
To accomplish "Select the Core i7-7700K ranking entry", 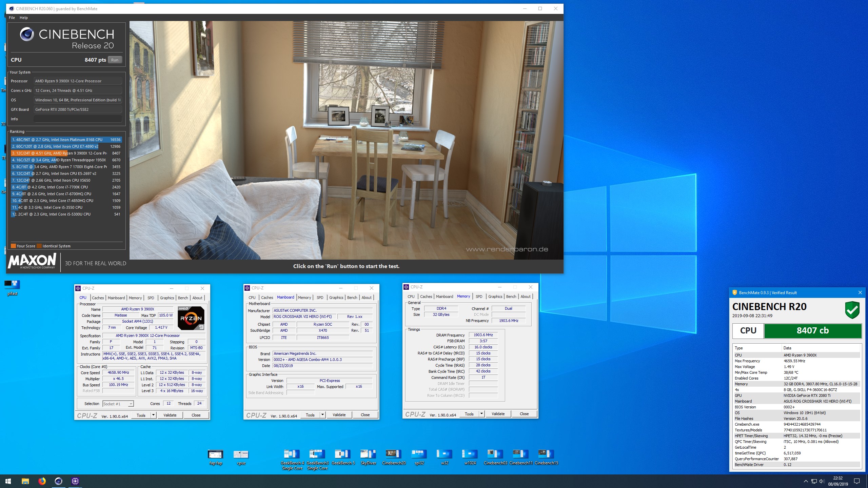I will click(66, 187).
